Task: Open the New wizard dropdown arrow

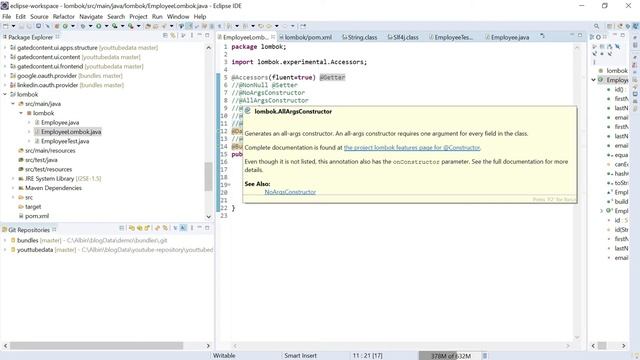Action: [13, 26]
